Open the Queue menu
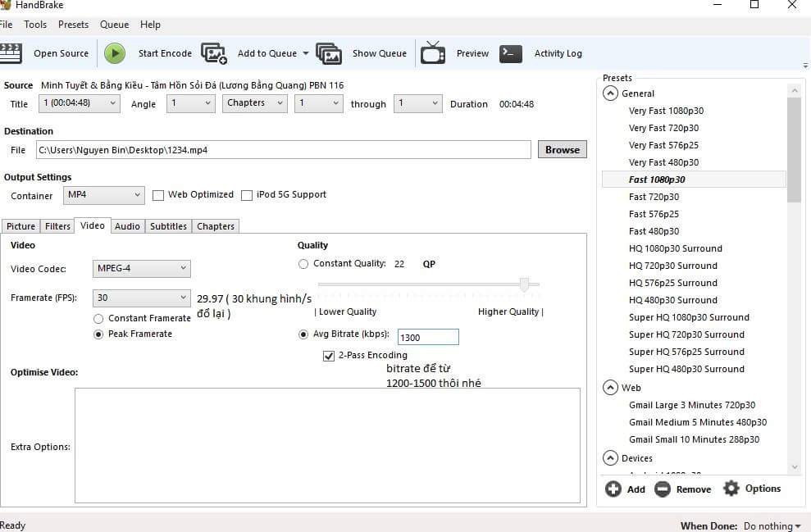Image resolution: width=811 pixels, height=532 pixels. (x=114, y=25)
